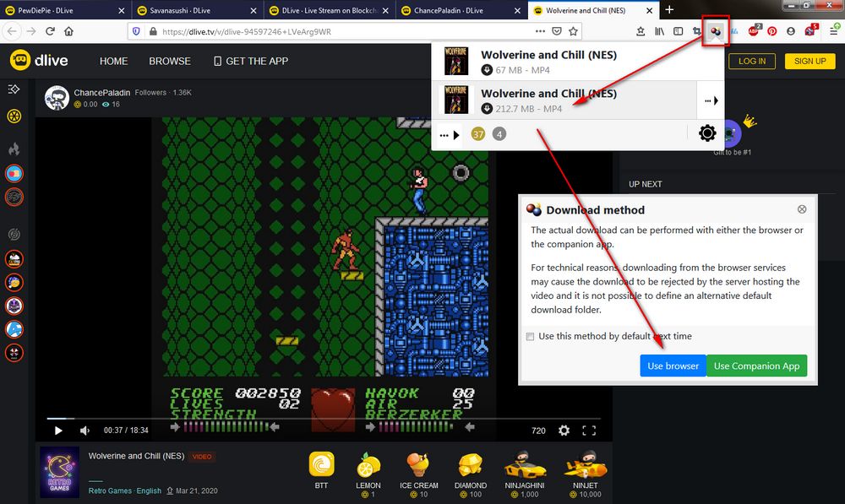
Task: Go to browser home page
Action: (x=68, y=31)
